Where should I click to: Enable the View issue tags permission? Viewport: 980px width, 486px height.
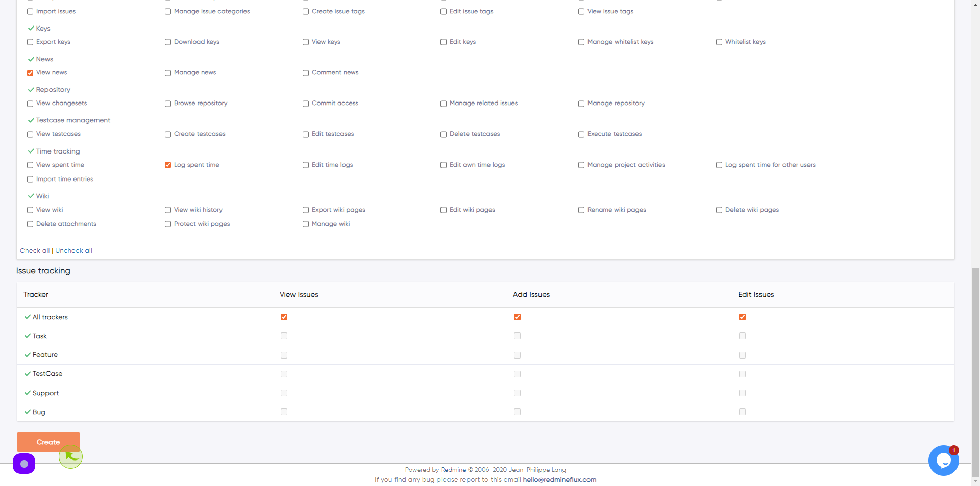coord(581,12)
